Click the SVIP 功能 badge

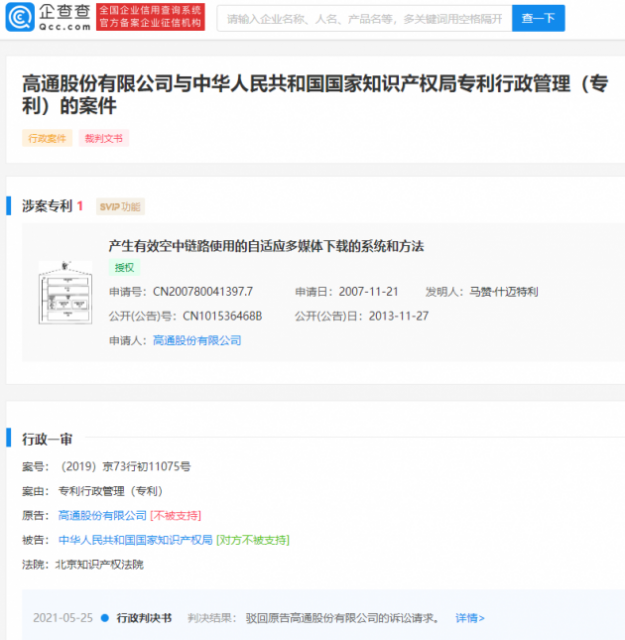pos(120,207)
